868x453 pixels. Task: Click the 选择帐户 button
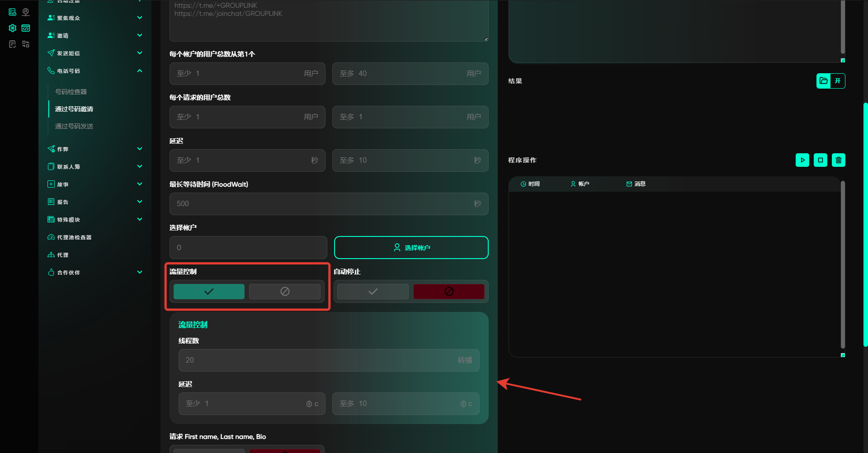[x=411, y=248]
